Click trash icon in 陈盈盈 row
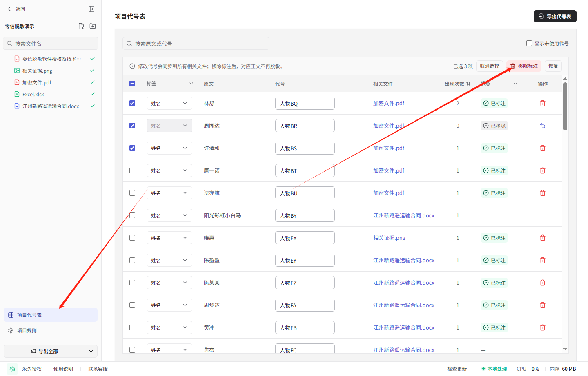The width and height of the screenshot is (588, 376). pos(543,260)
